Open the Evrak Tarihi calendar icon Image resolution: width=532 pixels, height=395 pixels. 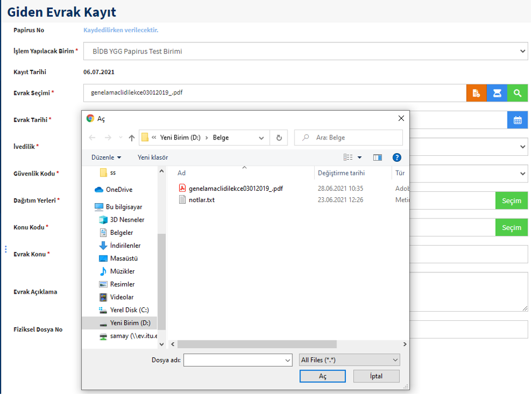(x=517, y=120)
